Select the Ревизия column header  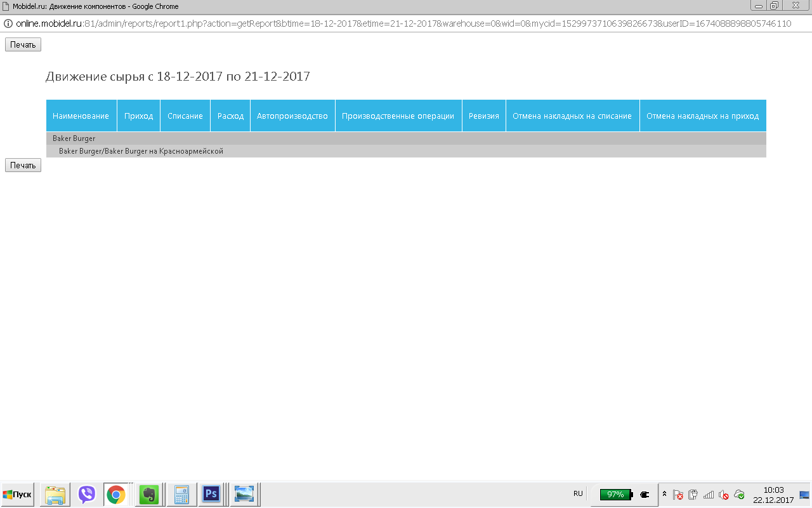(x=484, y=116)
